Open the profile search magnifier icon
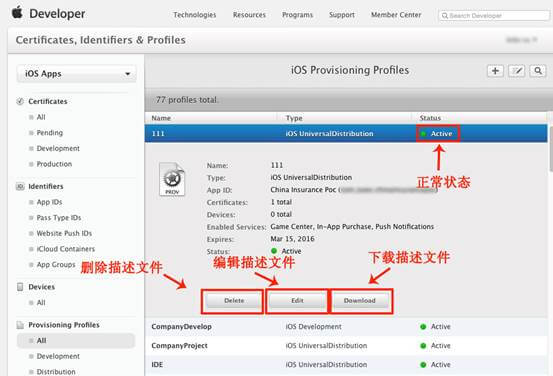This screenshot has width=553, height=376. 538,71
